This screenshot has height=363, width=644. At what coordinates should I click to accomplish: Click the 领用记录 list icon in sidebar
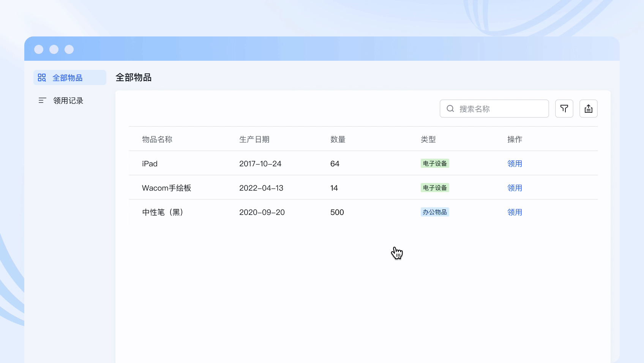point(42,100)
